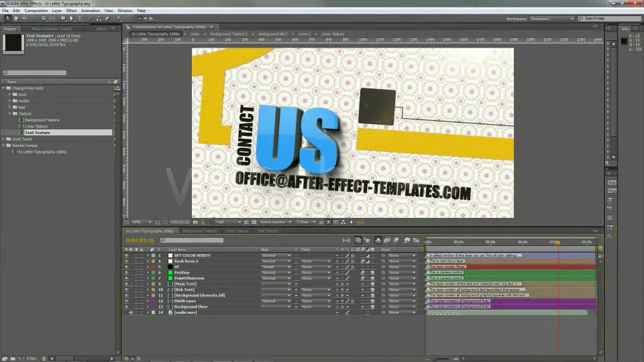644x362 pixels.
Task: Toggle 3D layer switch for Position layer
Action: 372,273
